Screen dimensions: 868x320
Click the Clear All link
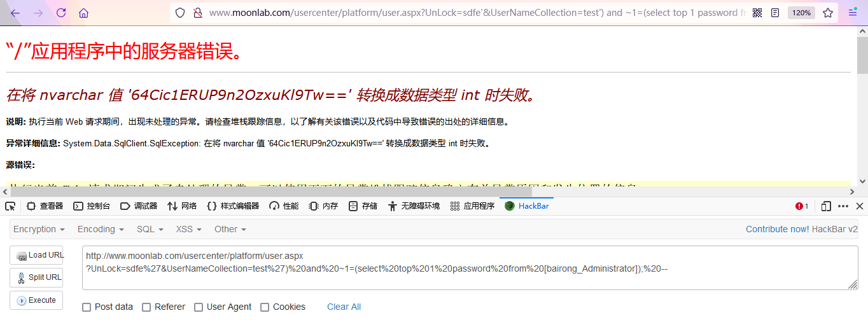point(344,307)
